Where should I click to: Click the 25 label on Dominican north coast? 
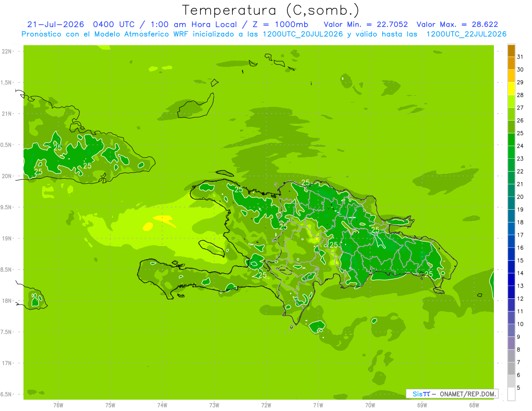click(x=305, y=182)
